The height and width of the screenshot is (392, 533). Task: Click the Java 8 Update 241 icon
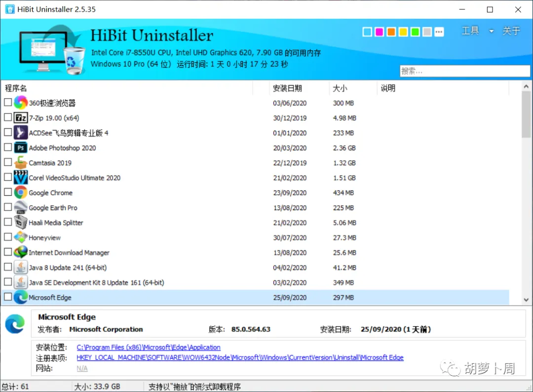pos(20,267)
